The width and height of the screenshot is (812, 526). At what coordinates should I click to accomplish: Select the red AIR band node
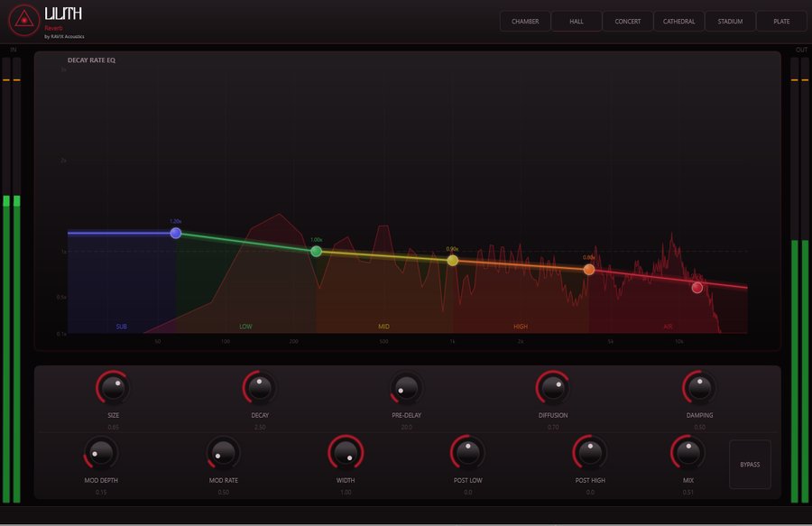coord(697,287)
